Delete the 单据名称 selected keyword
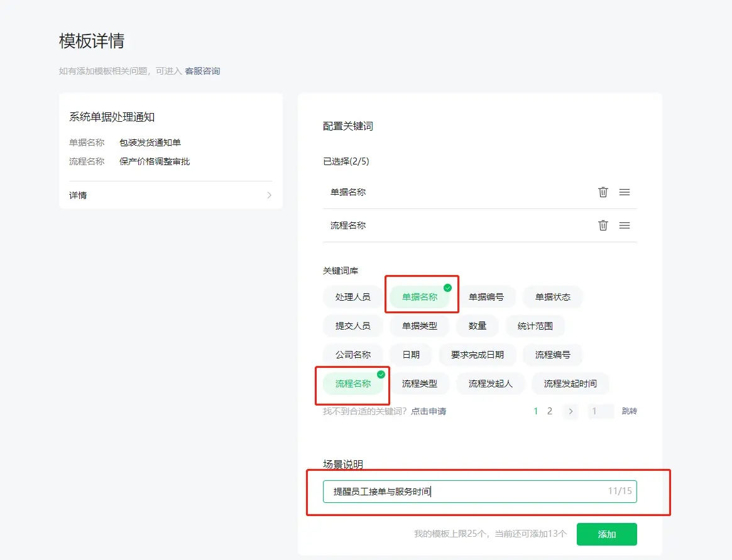Image resolution: width=732 pixels, height=560 pixels. point(603,192)
